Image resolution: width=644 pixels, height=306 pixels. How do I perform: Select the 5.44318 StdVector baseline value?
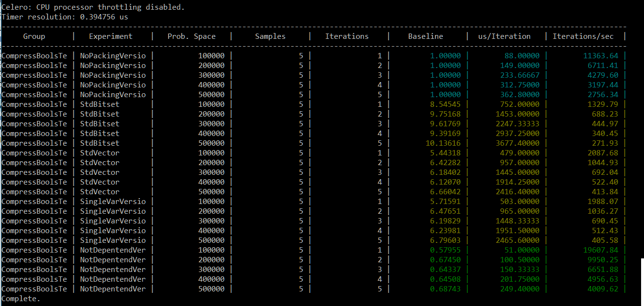point(445,153)
